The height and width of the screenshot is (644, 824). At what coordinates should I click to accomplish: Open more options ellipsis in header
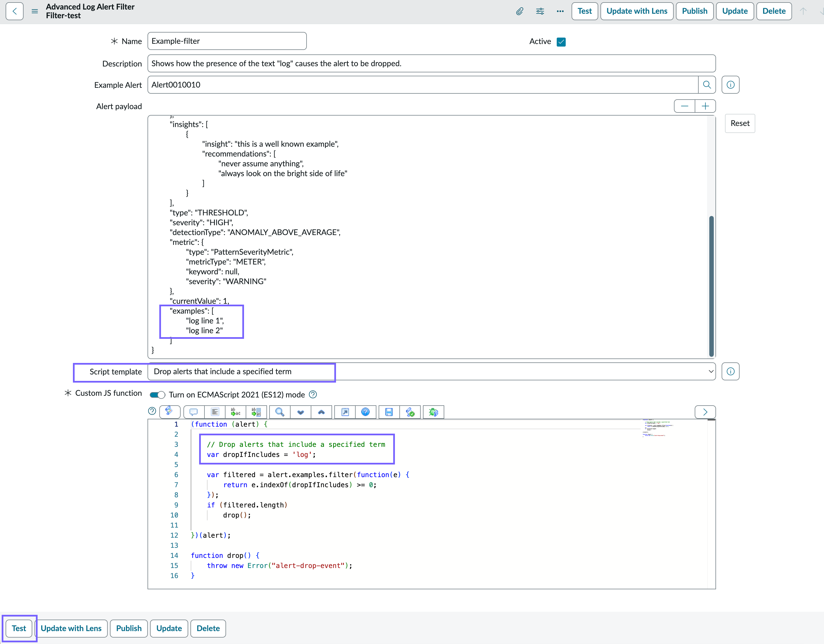pyautogui.click(x=560, y=11)
